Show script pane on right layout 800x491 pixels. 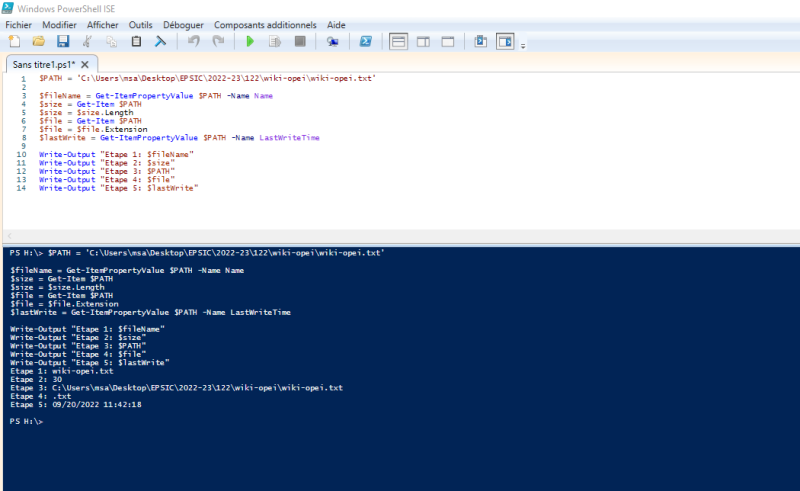pyautogui.click(x=423, y=41)
